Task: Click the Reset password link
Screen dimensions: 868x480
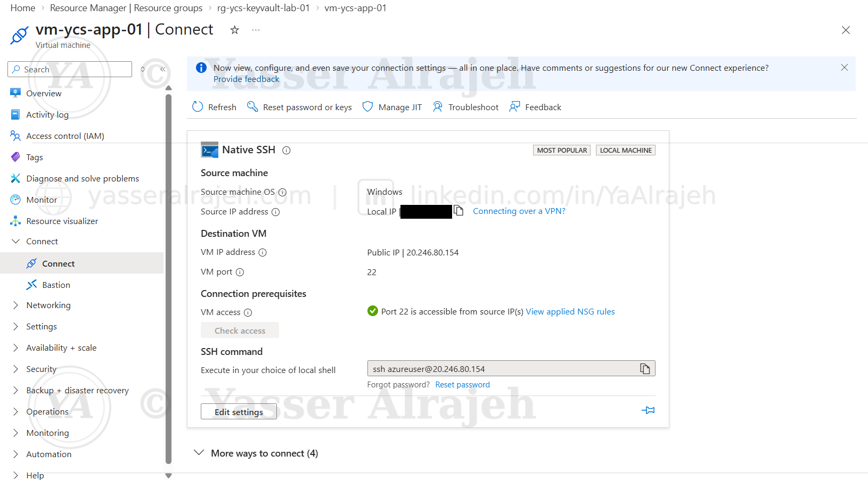Action: click(x=462, y=385)
